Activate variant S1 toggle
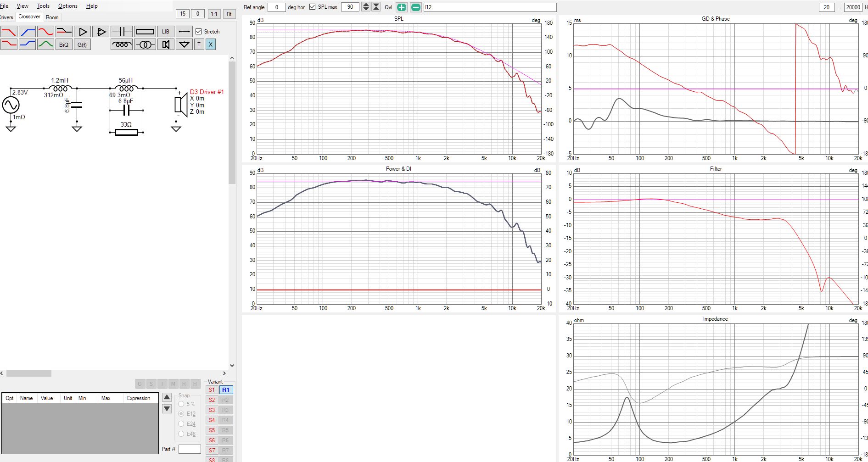The width and height of the screenshot is (868, 462). click(212, 390)
